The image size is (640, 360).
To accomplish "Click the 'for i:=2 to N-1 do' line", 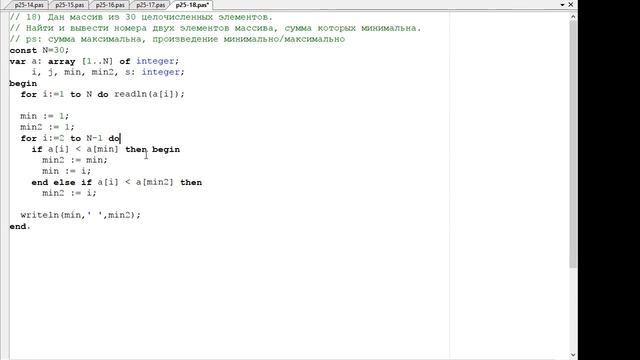I will coord(70,138).
